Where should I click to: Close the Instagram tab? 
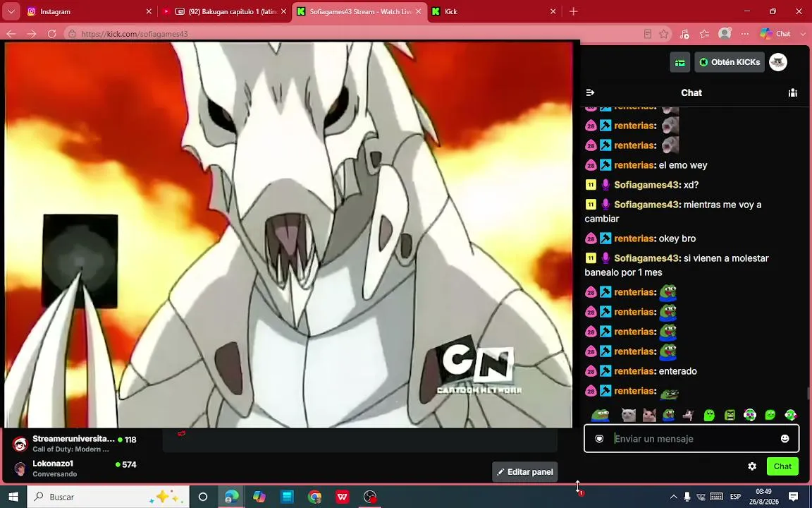pyautogui.click(x=149, y=11)
